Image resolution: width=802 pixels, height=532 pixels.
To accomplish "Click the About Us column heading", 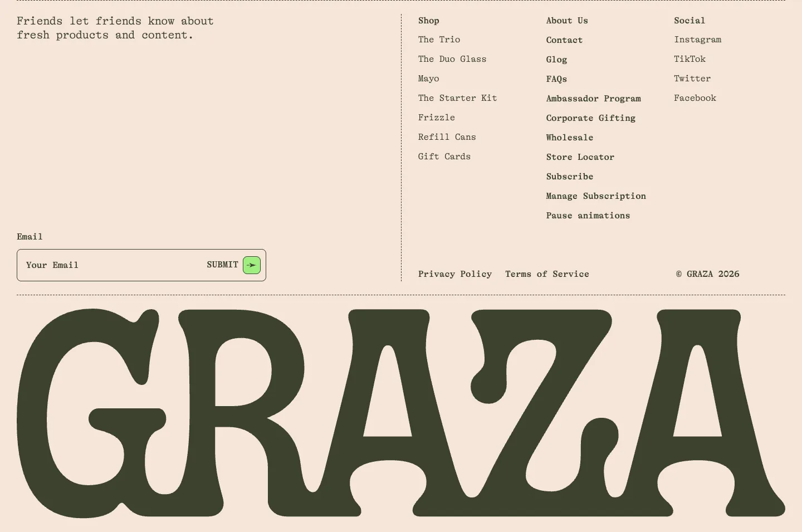I will (x=567, y=21).
